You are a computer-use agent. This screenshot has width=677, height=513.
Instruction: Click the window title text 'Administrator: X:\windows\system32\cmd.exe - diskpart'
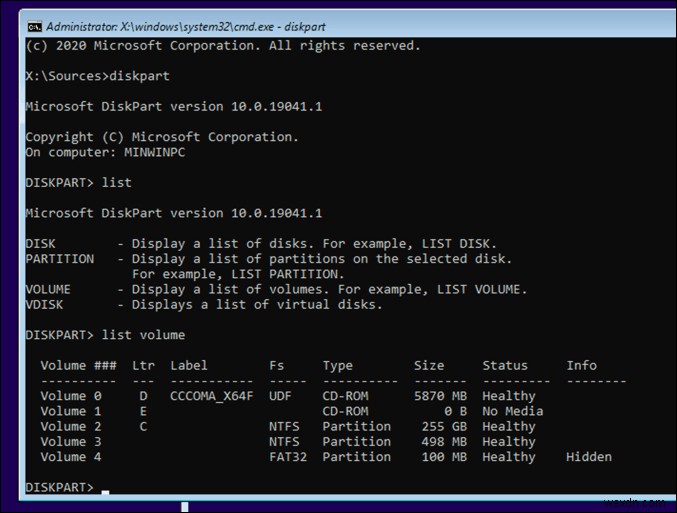186,27
